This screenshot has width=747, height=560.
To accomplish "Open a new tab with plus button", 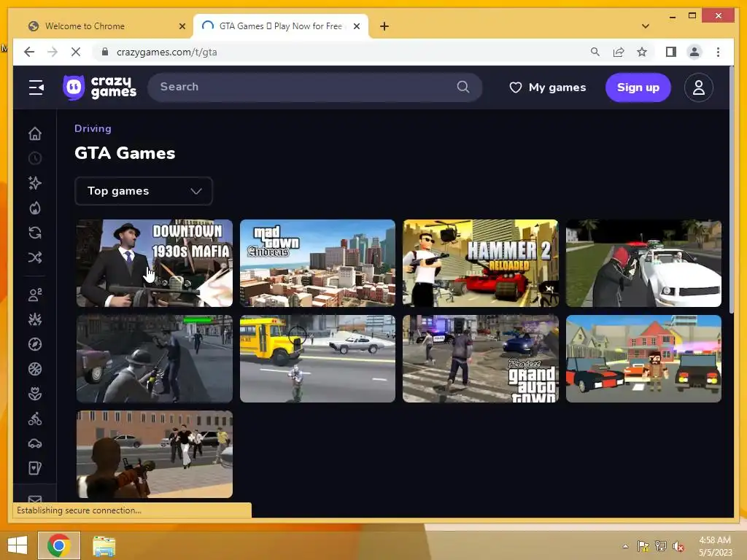I will [x=384, y=26].
